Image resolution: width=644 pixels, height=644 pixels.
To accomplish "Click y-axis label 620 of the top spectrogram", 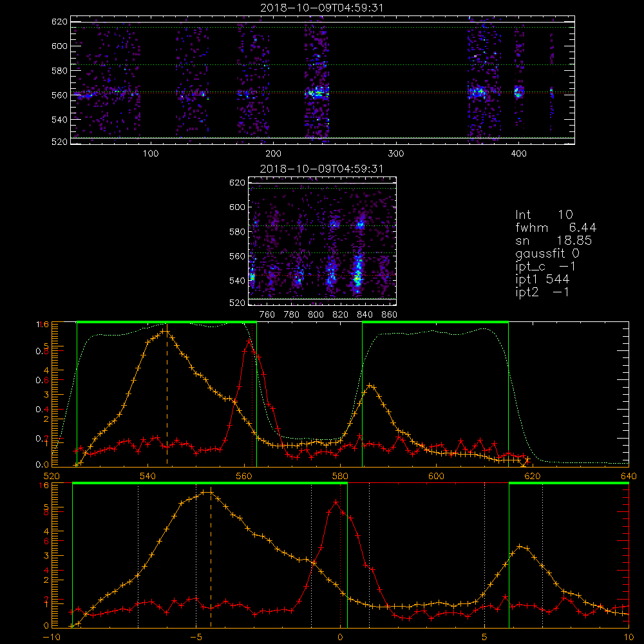I will tap(59, 21).
